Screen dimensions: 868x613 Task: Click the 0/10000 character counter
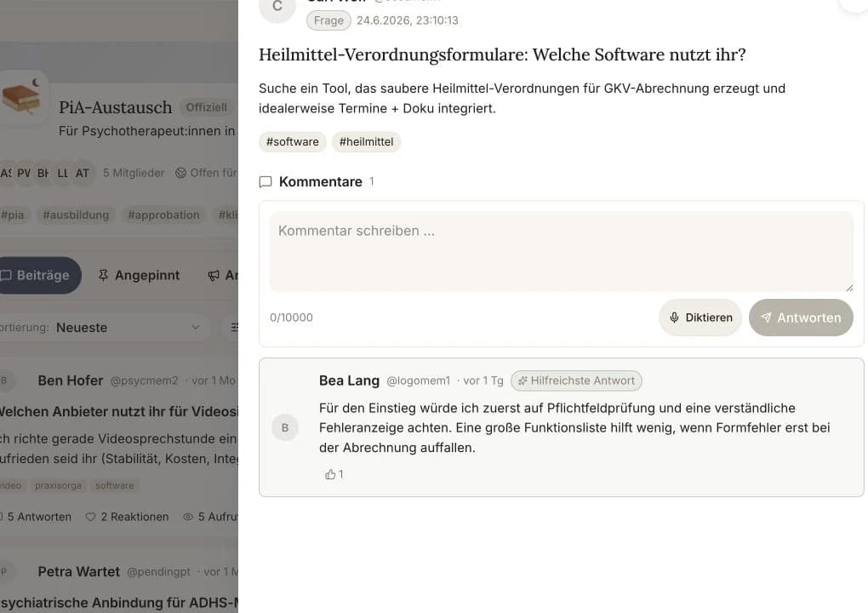point(291,318)
